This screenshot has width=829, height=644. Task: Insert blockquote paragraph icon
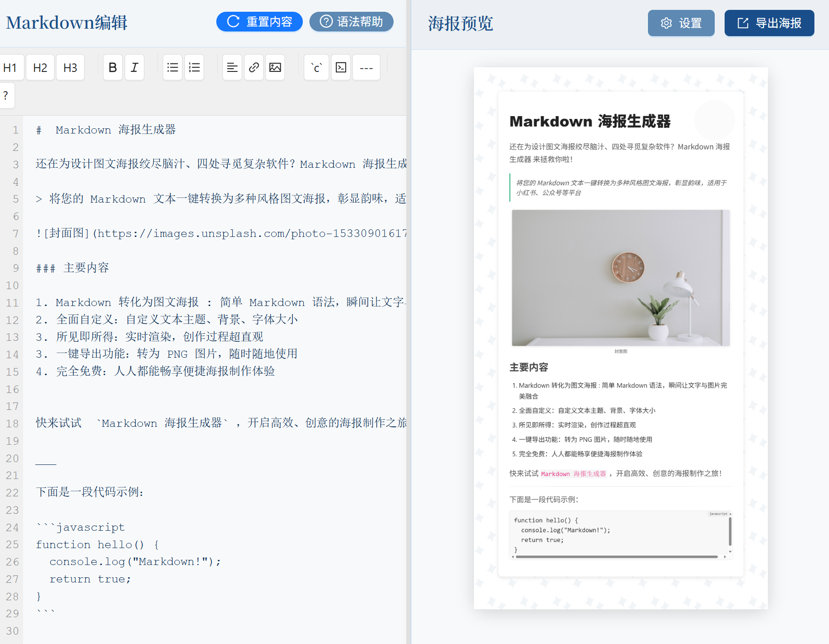(232, 68)
